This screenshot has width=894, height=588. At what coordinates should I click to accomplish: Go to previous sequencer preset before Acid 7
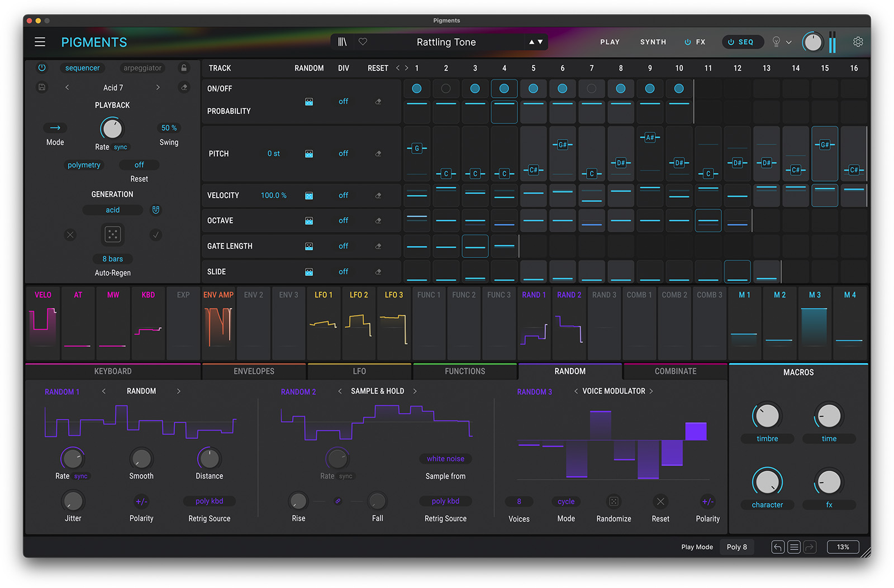coord(67,87)
